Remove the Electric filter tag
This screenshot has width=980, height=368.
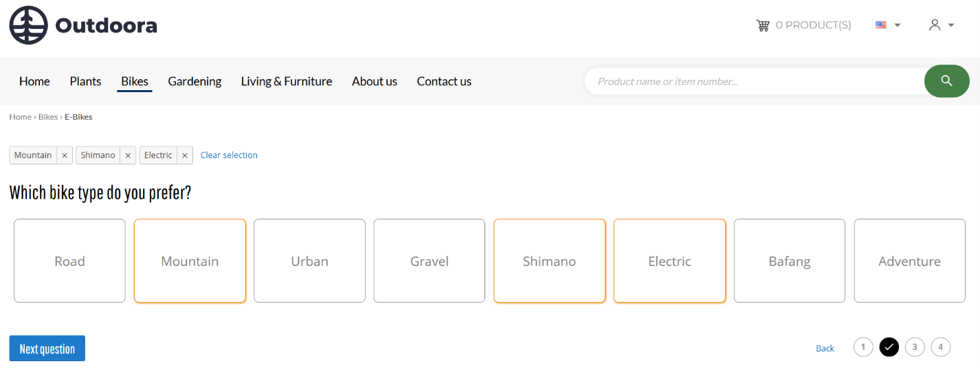coord(185,155)
